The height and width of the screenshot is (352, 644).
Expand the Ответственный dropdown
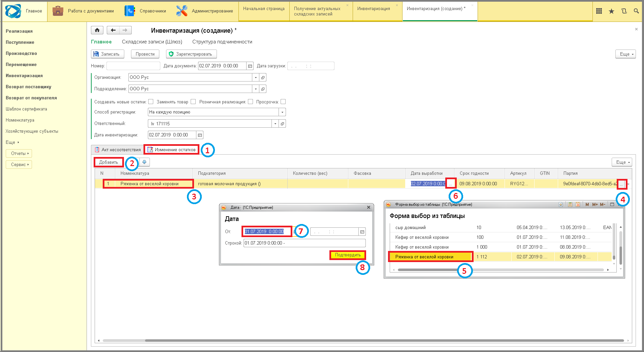[x=275, y=124]
